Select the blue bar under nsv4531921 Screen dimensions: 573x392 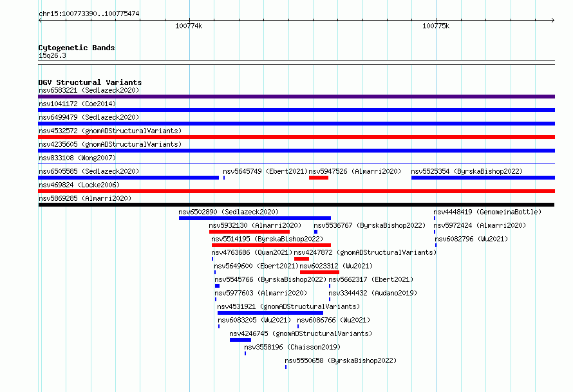tap(270, 313)
